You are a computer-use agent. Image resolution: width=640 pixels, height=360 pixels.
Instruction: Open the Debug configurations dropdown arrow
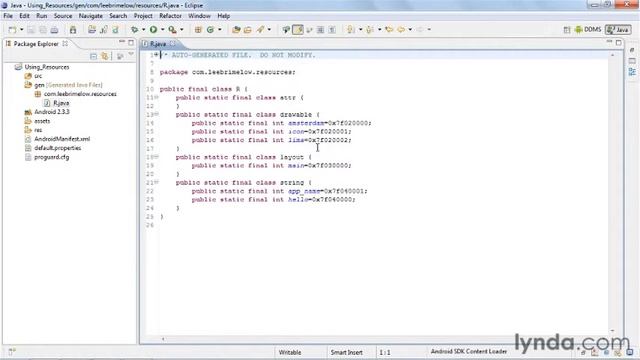coord(143,30)
